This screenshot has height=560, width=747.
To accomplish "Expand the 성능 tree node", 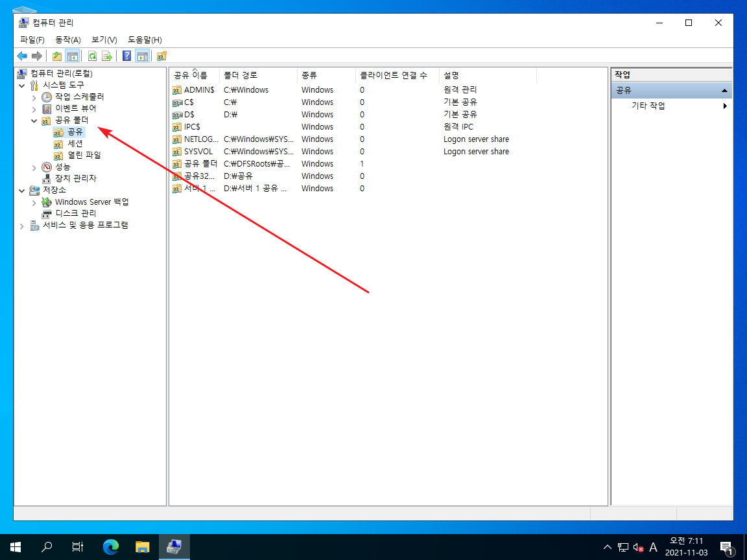I will 34,168.
